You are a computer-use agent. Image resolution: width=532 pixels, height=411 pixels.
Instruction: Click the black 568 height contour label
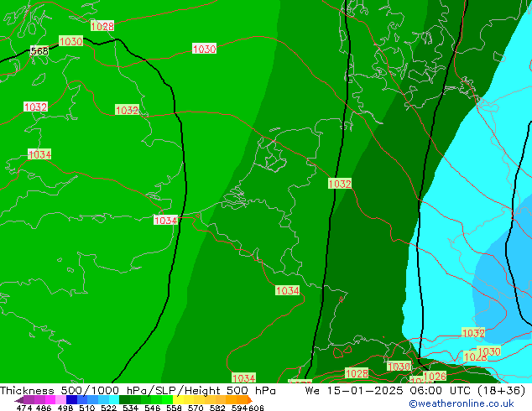coord(39,51)
